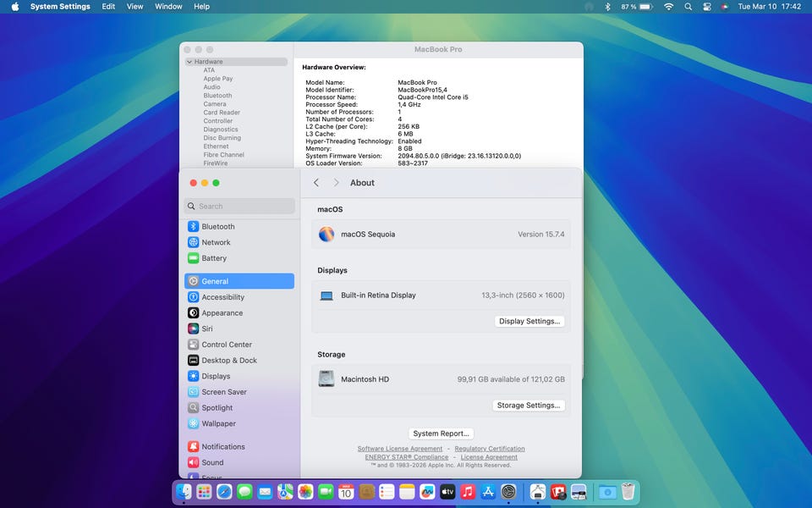Open Notifications settings

pos(222,447)
